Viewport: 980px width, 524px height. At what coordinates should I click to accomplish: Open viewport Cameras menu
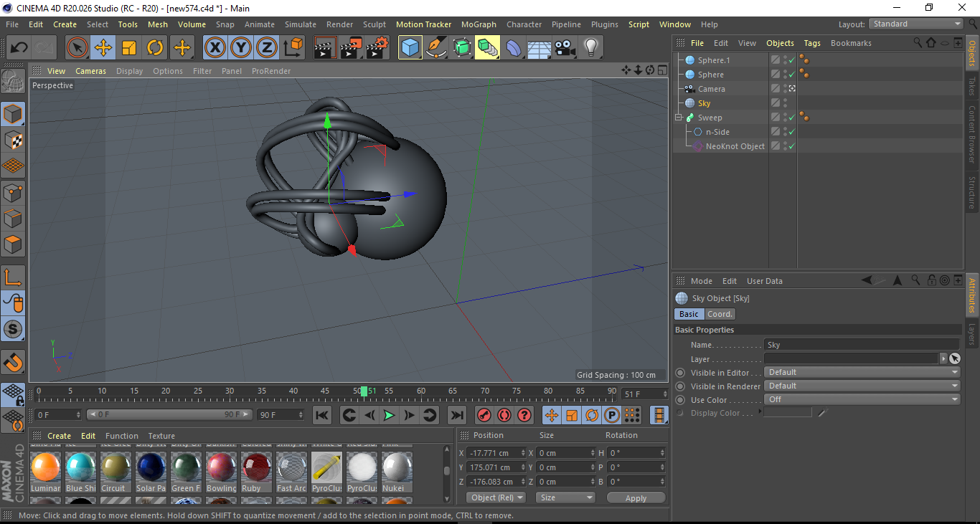click(91, 71)
